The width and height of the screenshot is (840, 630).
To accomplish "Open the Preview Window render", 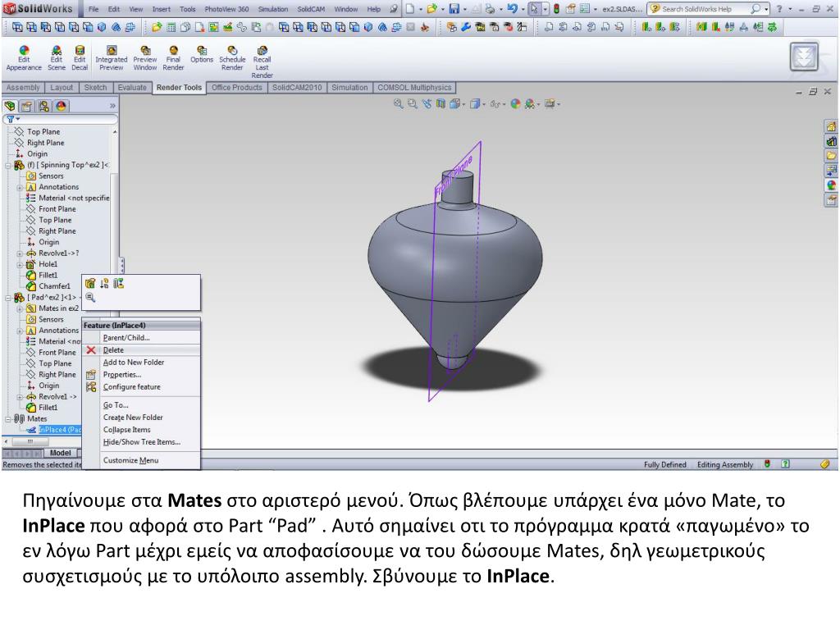I will [x=144, y=58].
